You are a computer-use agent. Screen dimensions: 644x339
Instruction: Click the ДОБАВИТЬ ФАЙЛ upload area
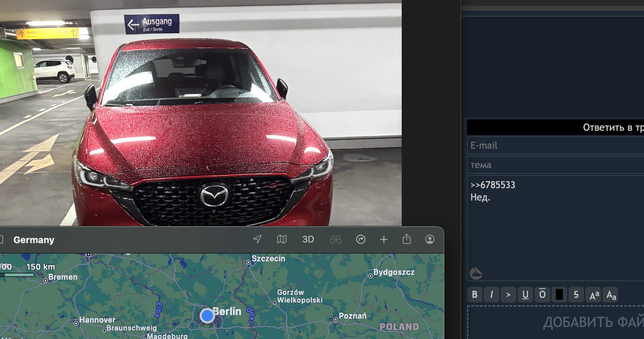[556, 322]
